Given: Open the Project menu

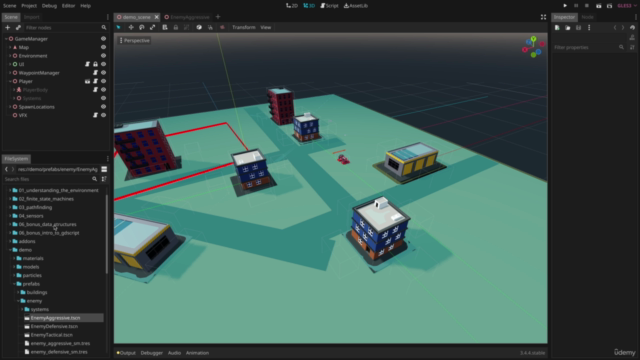Looking at the screenshot, I should (29, 6).
